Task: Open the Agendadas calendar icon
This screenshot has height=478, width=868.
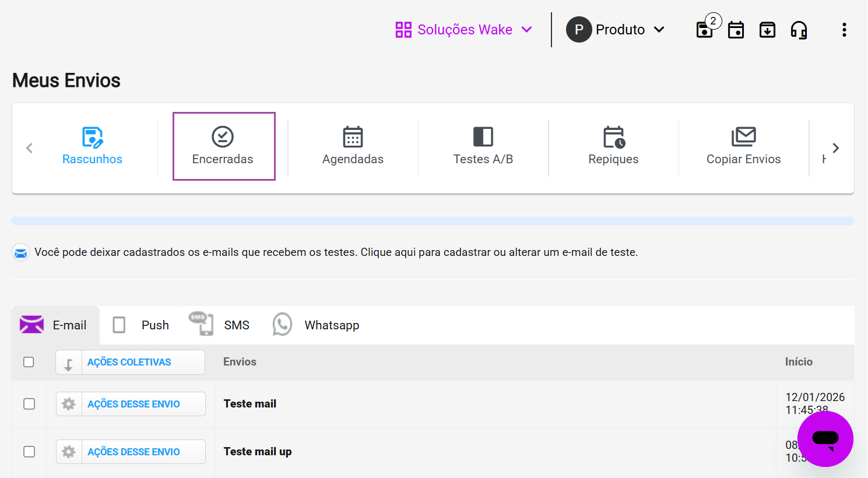Action: (353, 138)
